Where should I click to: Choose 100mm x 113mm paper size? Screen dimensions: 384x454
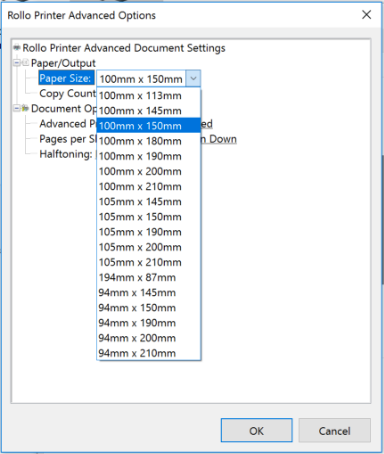(149, 96)
